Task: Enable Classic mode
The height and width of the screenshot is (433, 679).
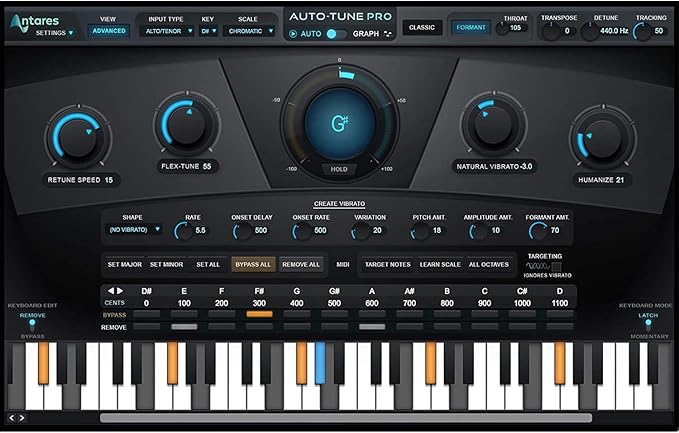Action: pyautogui.click(x=422, y=27)
